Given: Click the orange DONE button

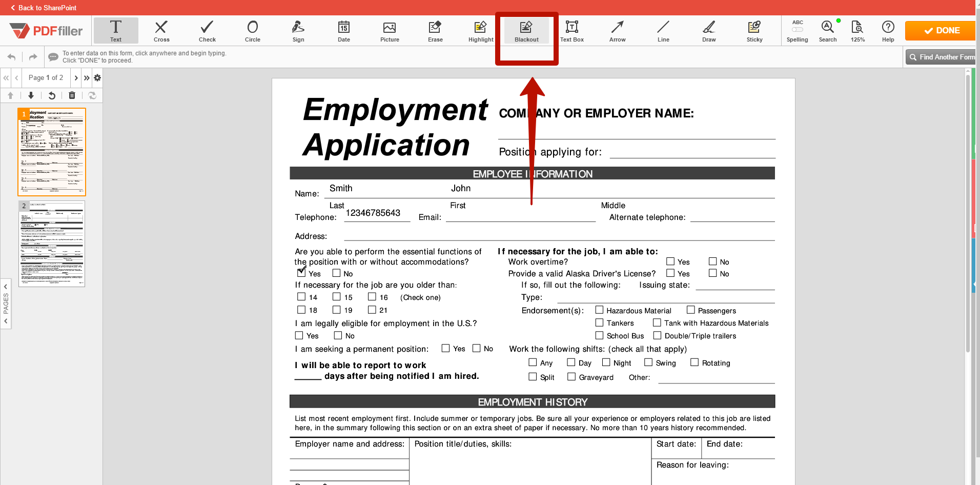Looking at the screenshot, I should click(941, 31).
